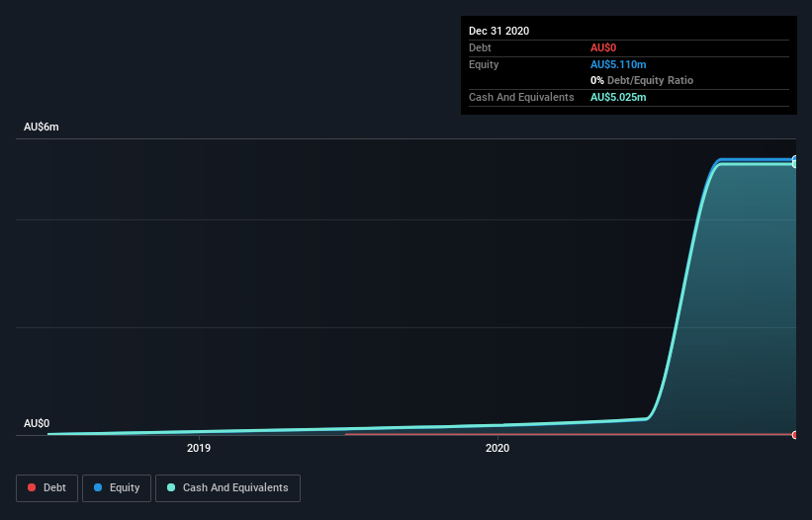Click the Equity label in tooltip
The height and width of the screenshot is (520, 812).
pyautogui.click(x=484, y=64)
